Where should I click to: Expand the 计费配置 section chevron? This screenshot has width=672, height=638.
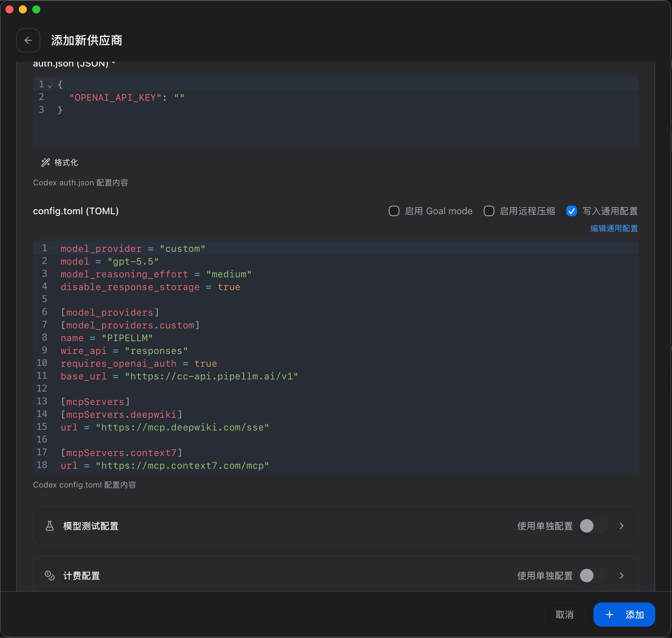[621, 576]
